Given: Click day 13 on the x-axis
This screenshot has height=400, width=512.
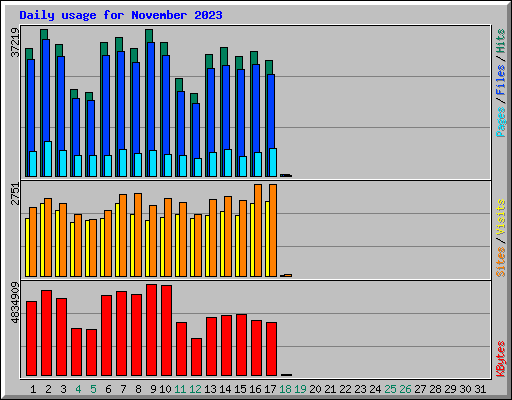Looking at the screenshot, I should point(210,389).
